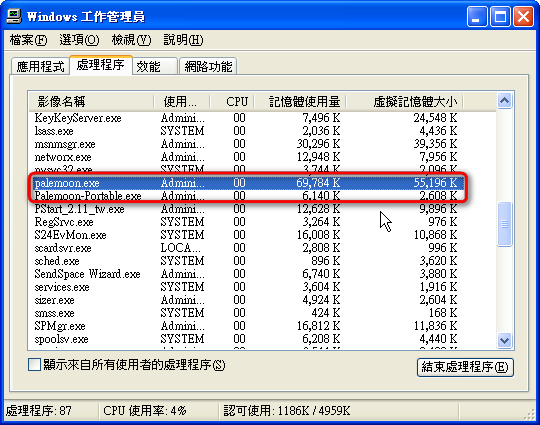Click memory value 30,296 K
The image size is (540, 425).
(318, 144)
